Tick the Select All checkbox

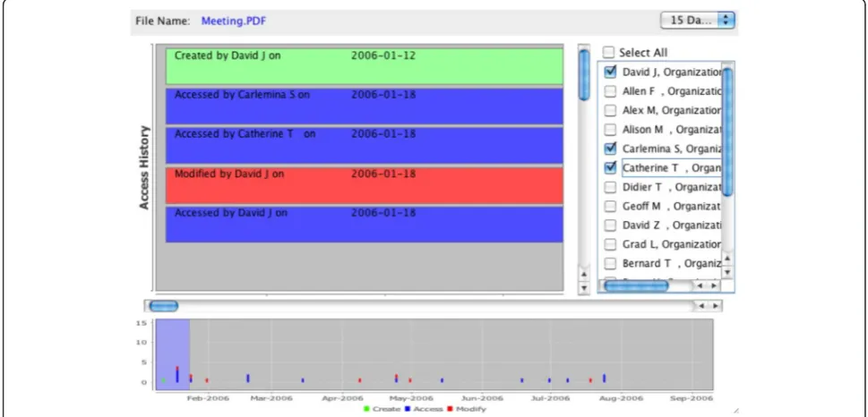point(608,53)
